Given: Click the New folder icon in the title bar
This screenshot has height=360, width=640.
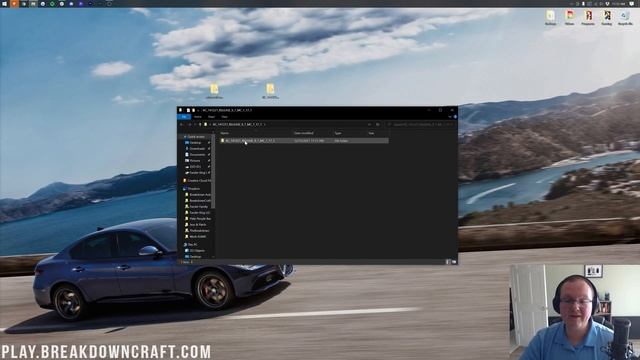Looking at the screenshot, I should point(193,110).
